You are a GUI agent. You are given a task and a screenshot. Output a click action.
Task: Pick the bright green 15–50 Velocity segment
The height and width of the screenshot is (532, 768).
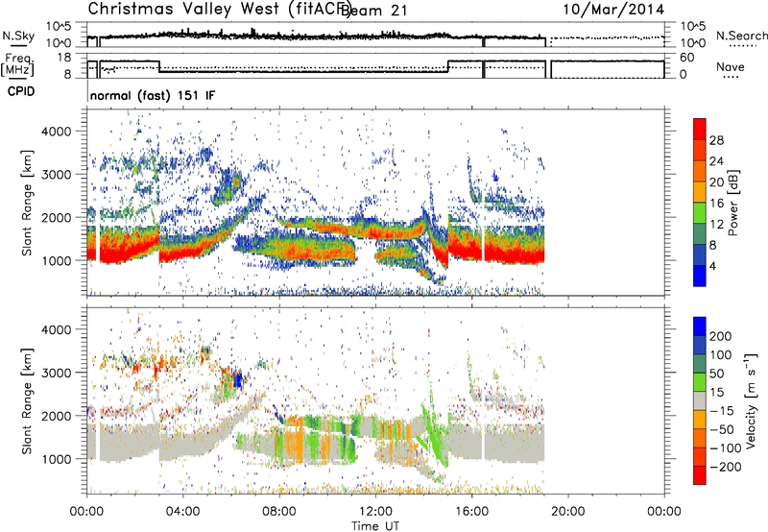tap(700, 382)
